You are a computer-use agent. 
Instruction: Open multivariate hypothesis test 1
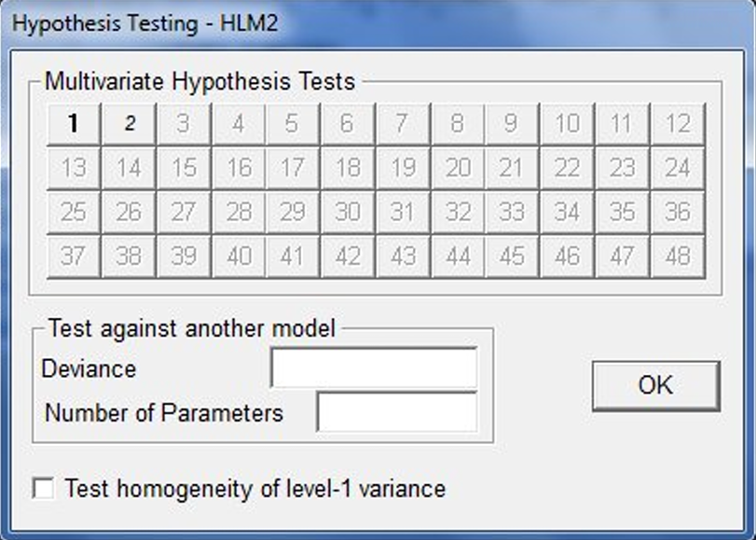(x=74, y=124)
